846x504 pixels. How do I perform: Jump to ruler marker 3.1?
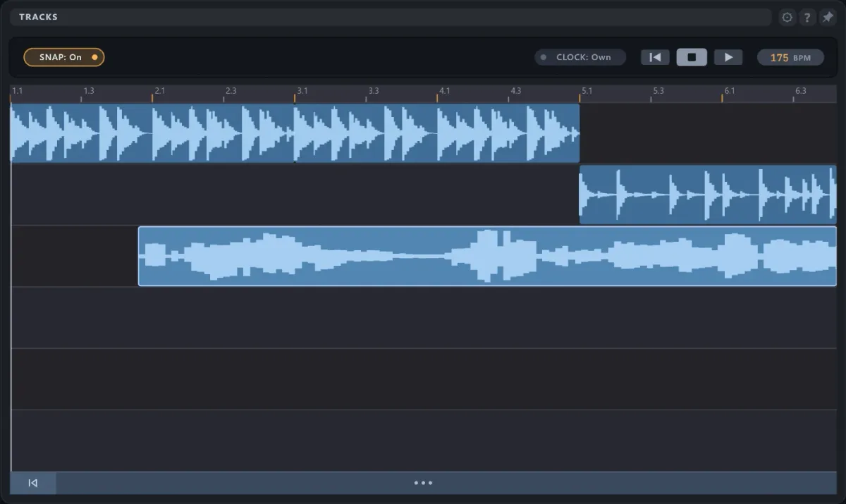coord(302,91)
